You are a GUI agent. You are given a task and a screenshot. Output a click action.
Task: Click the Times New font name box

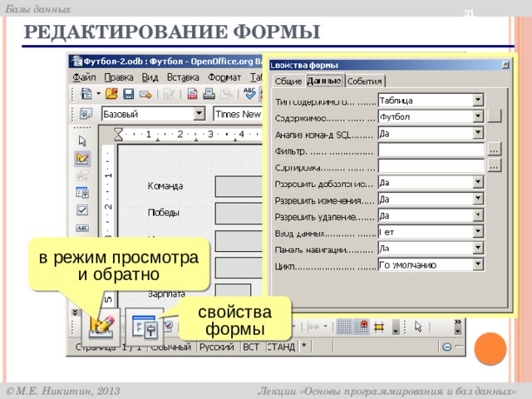(x=239, y=114)
